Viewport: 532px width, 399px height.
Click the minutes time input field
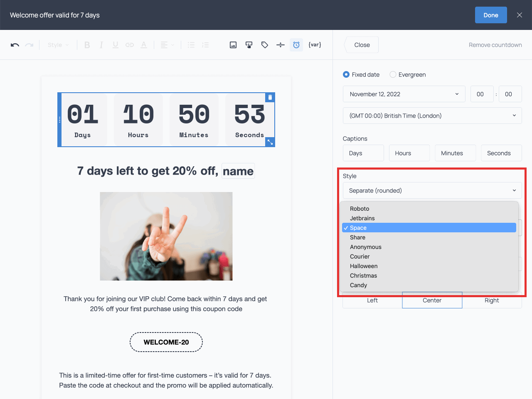(510, 94)
